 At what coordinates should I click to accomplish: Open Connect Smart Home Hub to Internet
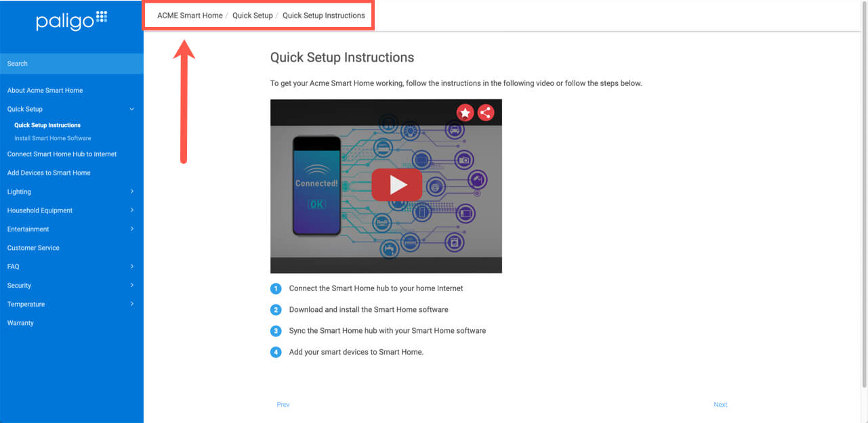62,154
